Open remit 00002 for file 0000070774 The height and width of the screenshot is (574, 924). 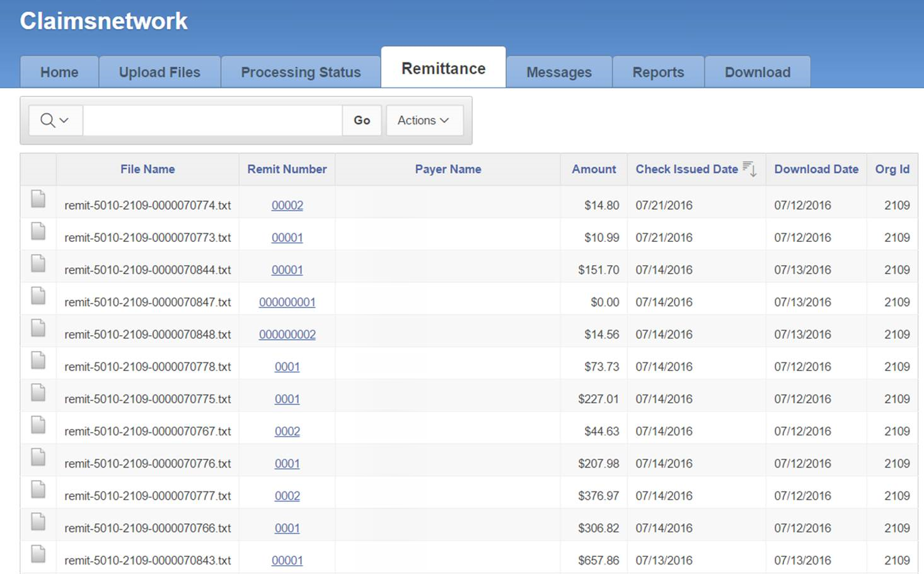(x=287, y=205)
